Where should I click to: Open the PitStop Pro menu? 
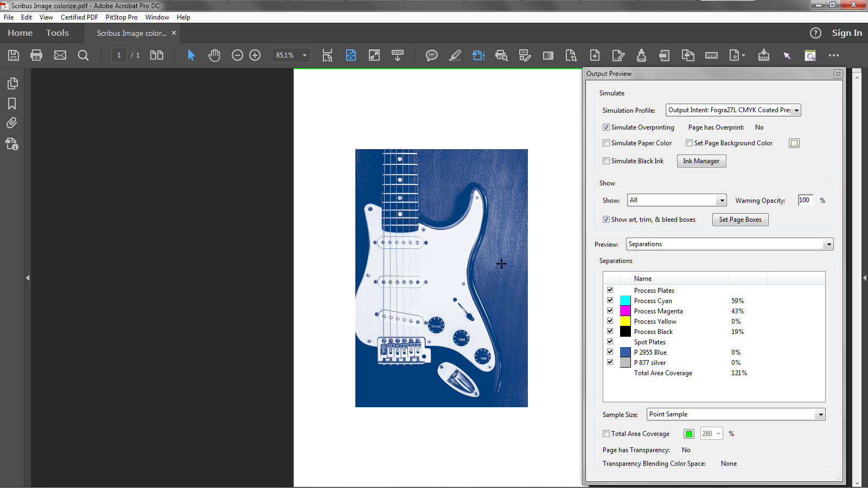coord(122,17)
